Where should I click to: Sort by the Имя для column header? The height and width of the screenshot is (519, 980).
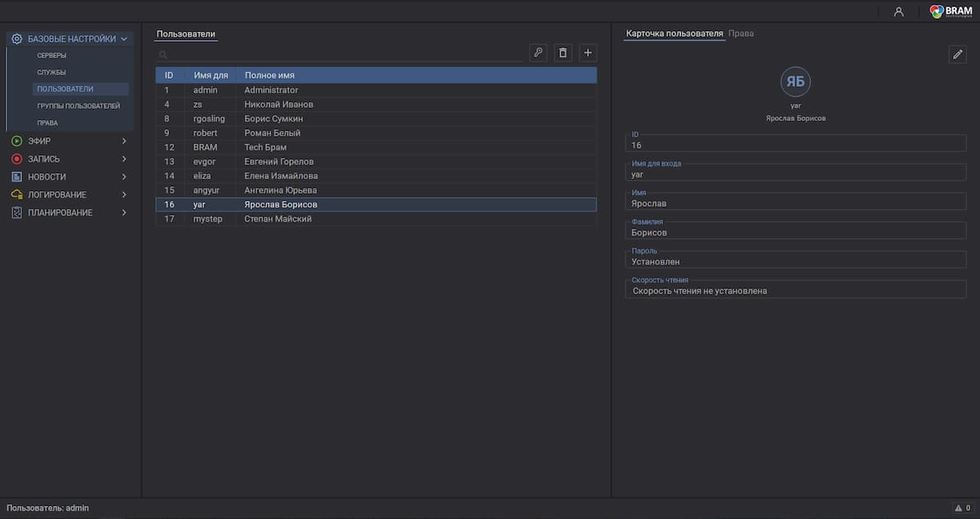coord(211,75)
